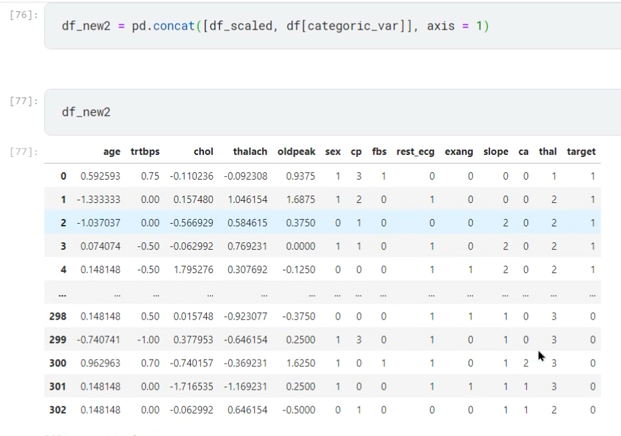Select the code cell containing only df_new2
The height and width of the screenshot is (436, 621).
330,112
